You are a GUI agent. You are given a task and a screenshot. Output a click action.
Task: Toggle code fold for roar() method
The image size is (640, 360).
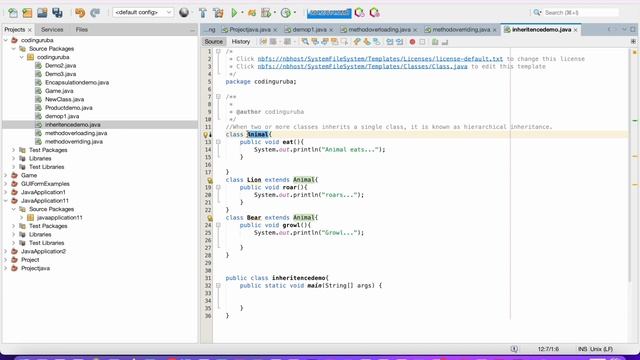click(218, 187)
